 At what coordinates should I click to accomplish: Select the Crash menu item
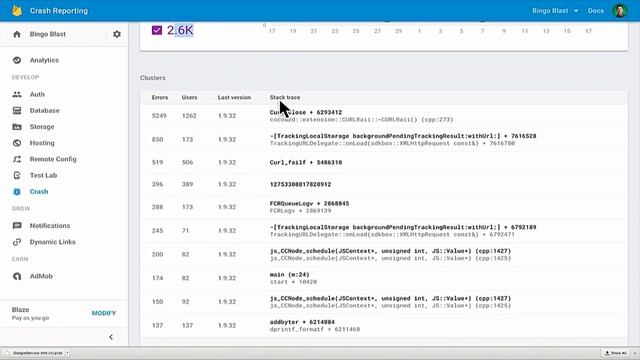click(39, 191)
